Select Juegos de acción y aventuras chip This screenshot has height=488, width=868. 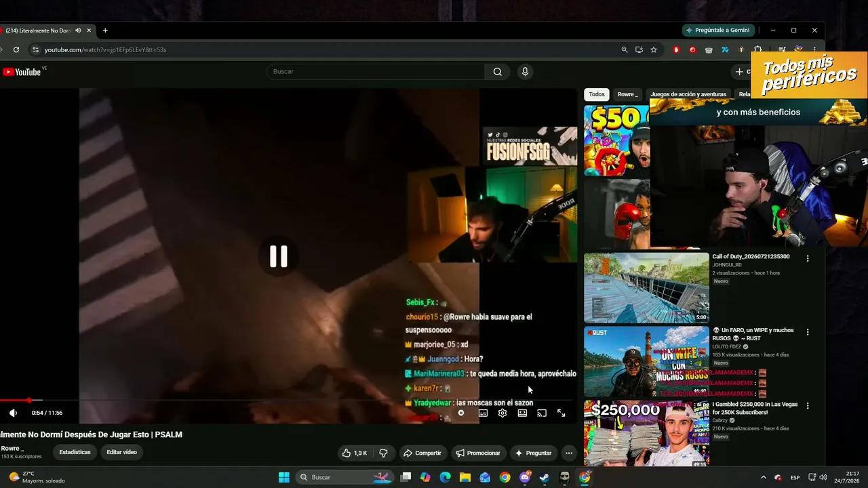point(688,94)
